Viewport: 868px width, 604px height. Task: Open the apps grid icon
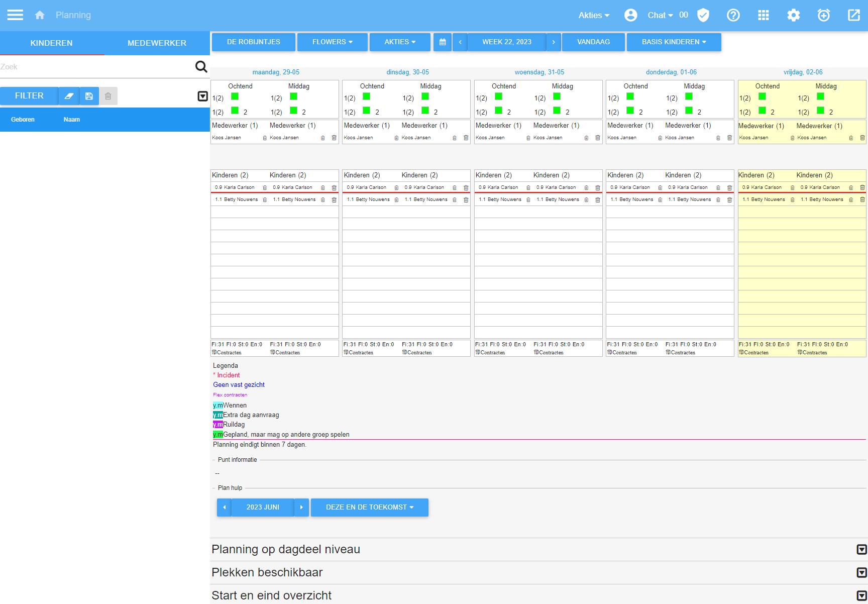point(764,15)
